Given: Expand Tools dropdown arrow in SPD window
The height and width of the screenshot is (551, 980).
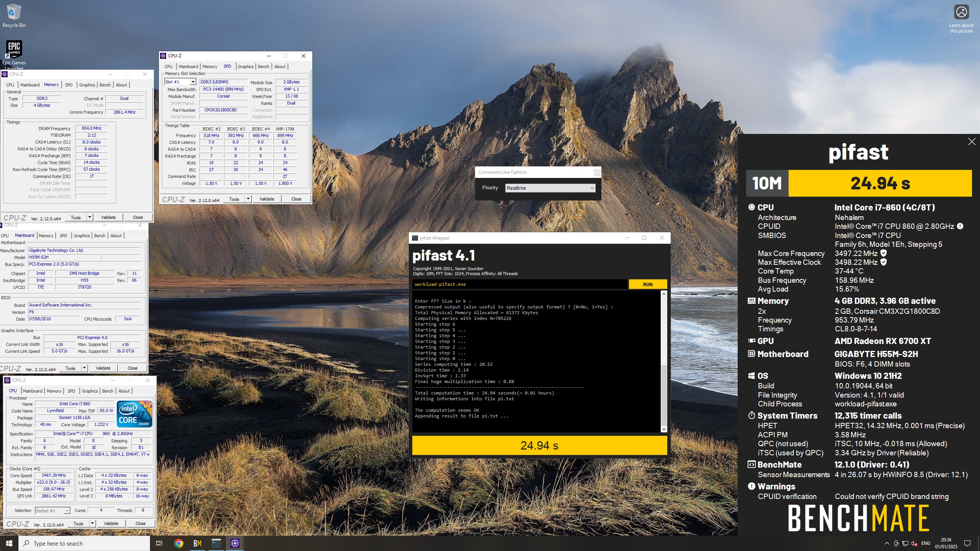Looking at the screenshot, I should 248,199.
